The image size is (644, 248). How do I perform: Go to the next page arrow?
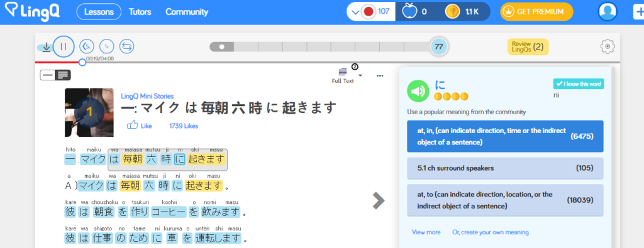(x=378, y=200)
